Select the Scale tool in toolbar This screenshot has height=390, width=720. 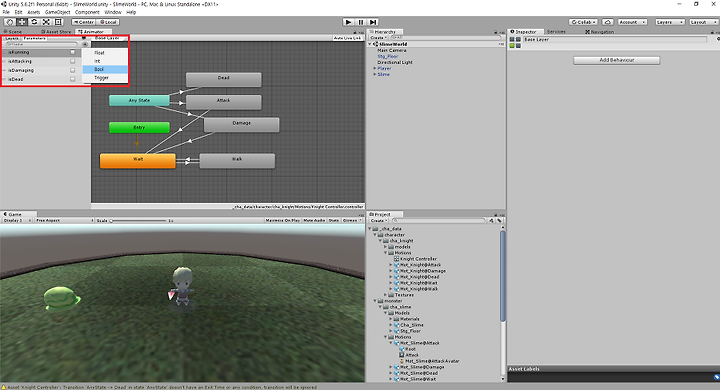click(46, 22)
